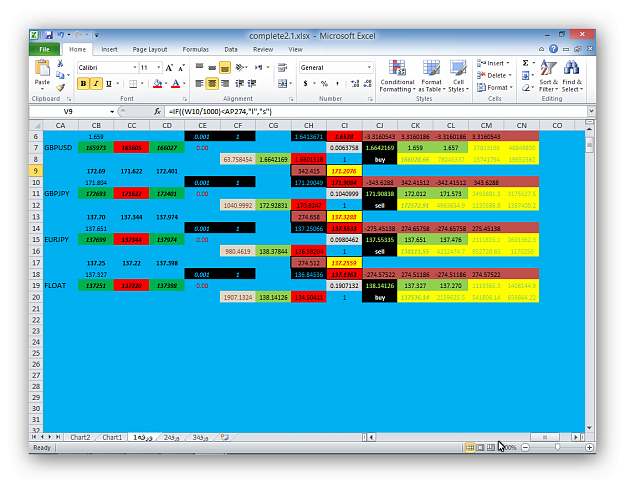Viewport: 625px width, 483px height.
Task: Click the Name Box showing V9
Action: (68, 112)
